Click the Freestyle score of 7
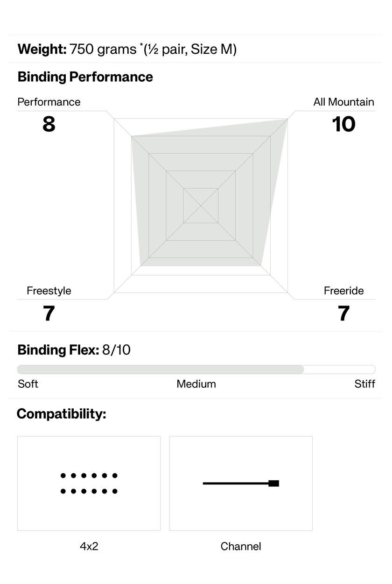Screen dimensions: 392x584 [x=49, y=313]
